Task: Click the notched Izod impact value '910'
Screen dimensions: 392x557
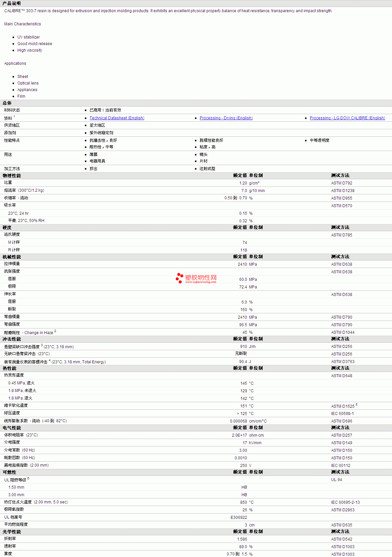Action: (243, 347)
